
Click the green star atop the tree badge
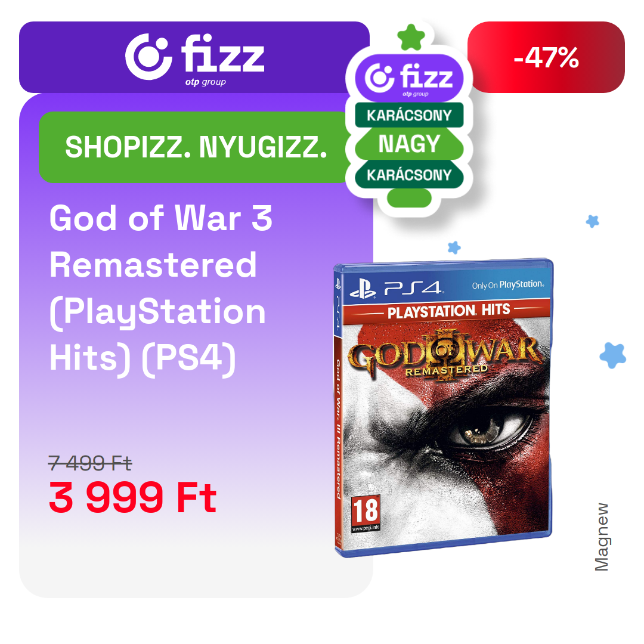pyautogui.click(x=411, y=38)
